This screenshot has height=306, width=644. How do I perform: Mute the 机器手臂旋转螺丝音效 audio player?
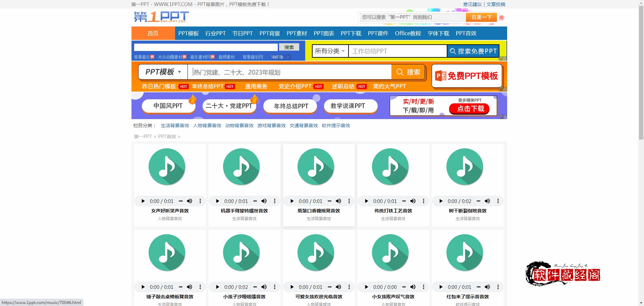pos(264,201)
